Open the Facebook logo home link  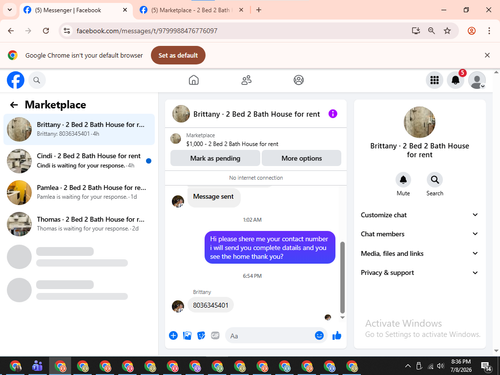tap(16, 80)
